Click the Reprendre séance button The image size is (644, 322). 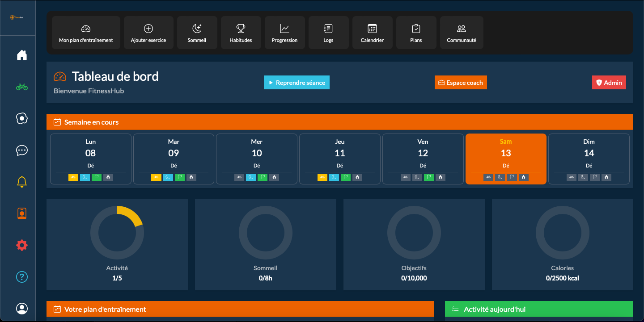pos(297,82)
